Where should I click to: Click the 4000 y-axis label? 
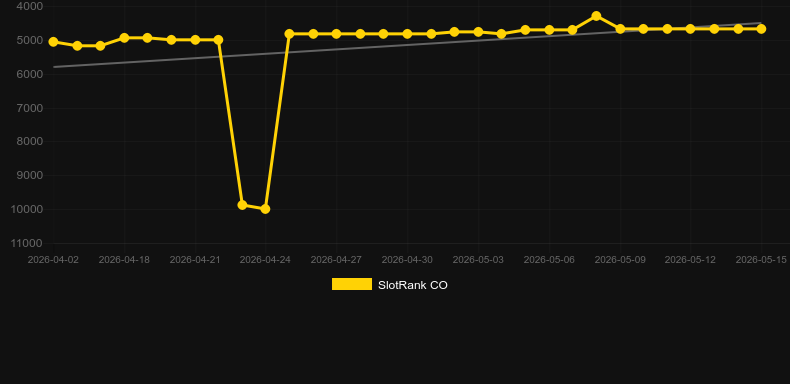(x=30, y=6)
